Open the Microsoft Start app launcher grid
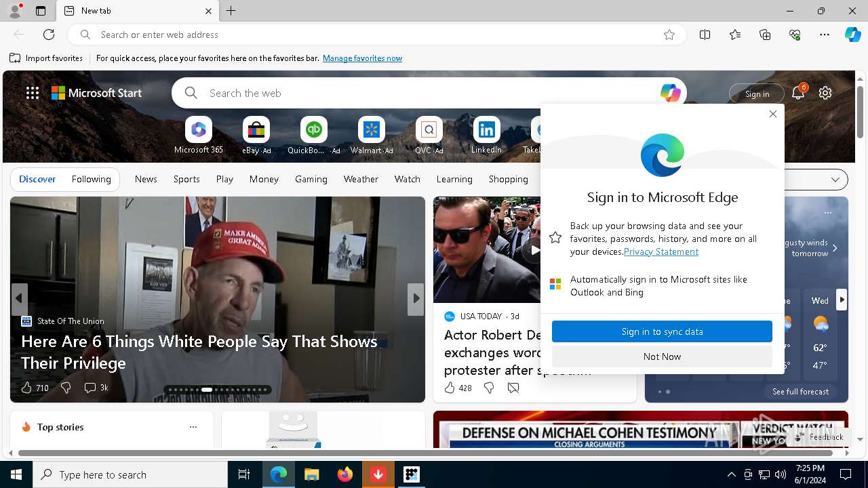The width and height of the screenshot is (868, 488). [x=32, y=93]
